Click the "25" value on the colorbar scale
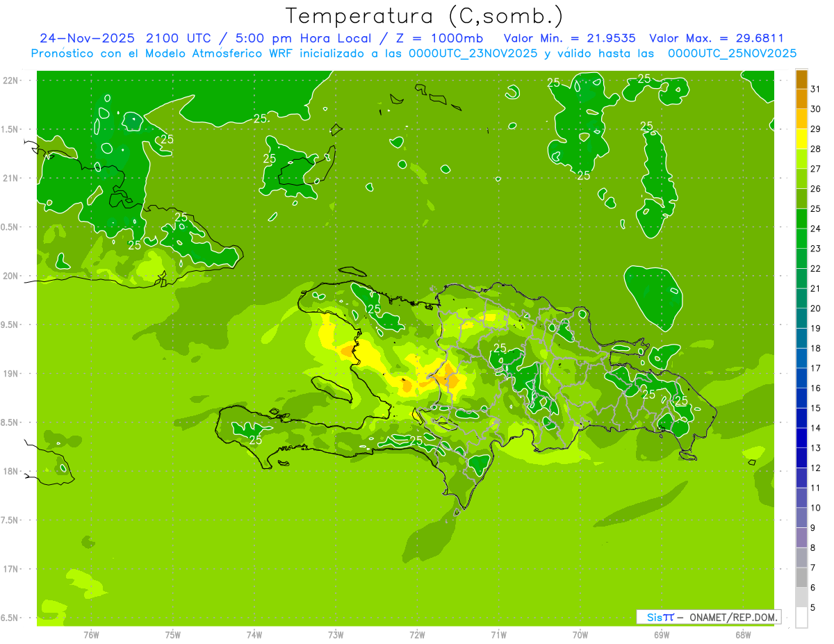Screen dimensions: 834x644 (816, 209)
